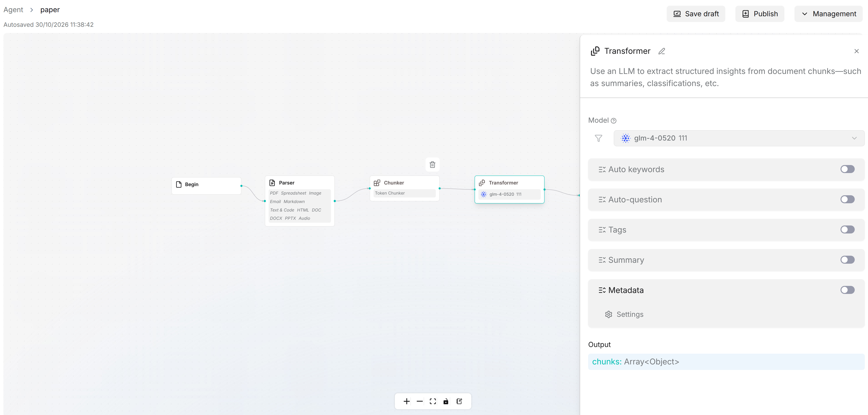Click the Autosaved timestamp text
Image resolution: width=868 pixels, height=415 pixels.
tap(49, 24)
